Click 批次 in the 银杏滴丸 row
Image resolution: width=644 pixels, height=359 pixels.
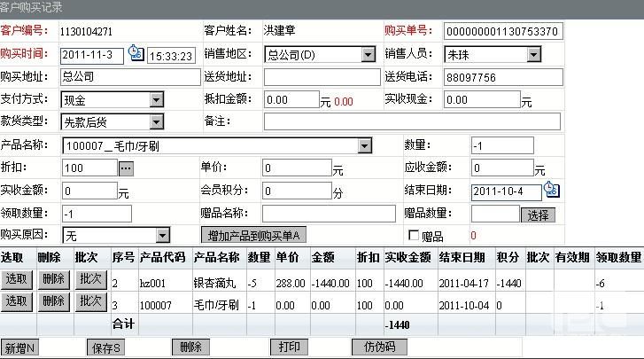[x=90, y=278]
